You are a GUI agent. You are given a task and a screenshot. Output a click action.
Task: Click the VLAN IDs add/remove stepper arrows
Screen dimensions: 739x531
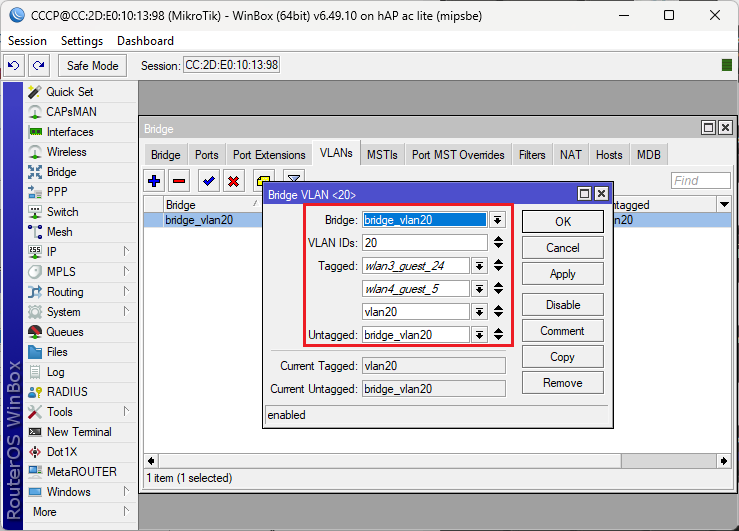[x=498, y=242]
